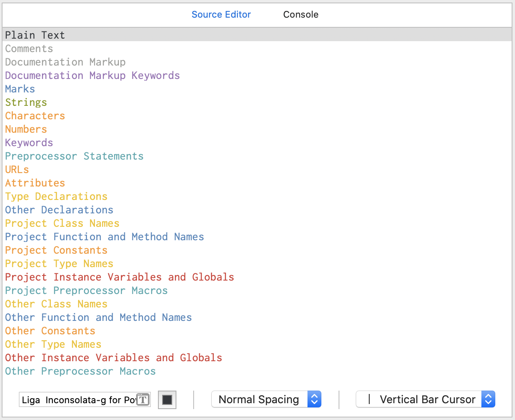
Task: Select Other Preprocessor Macros row
Action: [x=81, y=371]
